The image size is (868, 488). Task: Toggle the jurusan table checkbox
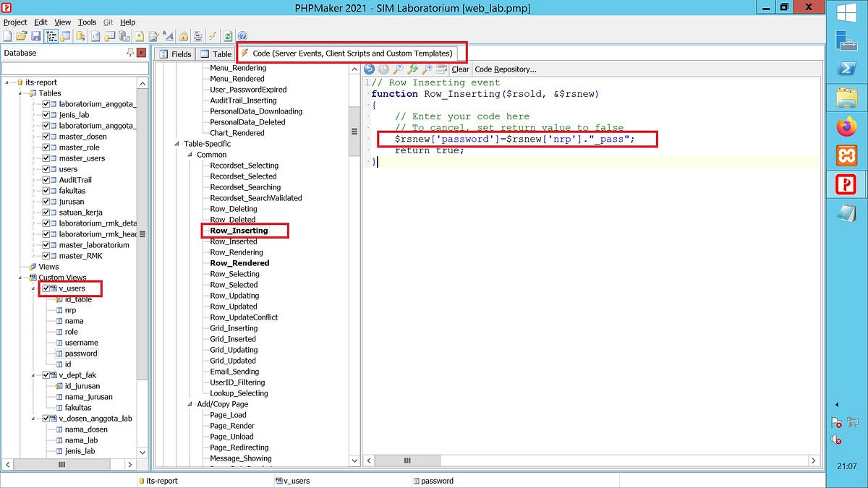[46, 202]
